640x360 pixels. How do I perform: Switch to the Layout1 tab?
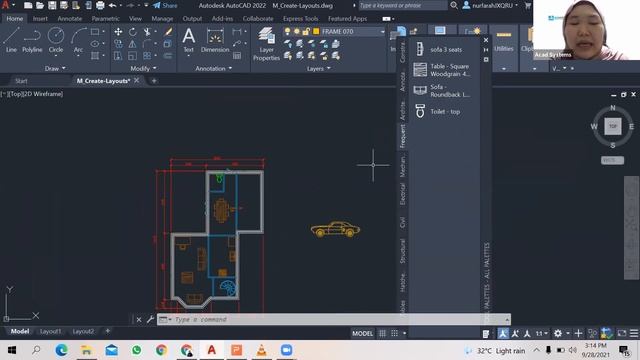[51, 331]
